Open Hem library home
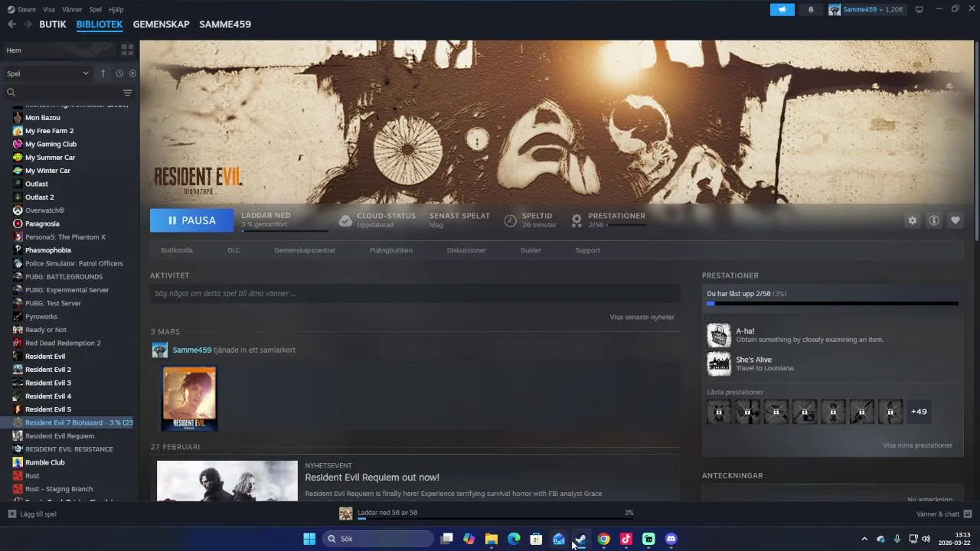 tap(58, 50)
